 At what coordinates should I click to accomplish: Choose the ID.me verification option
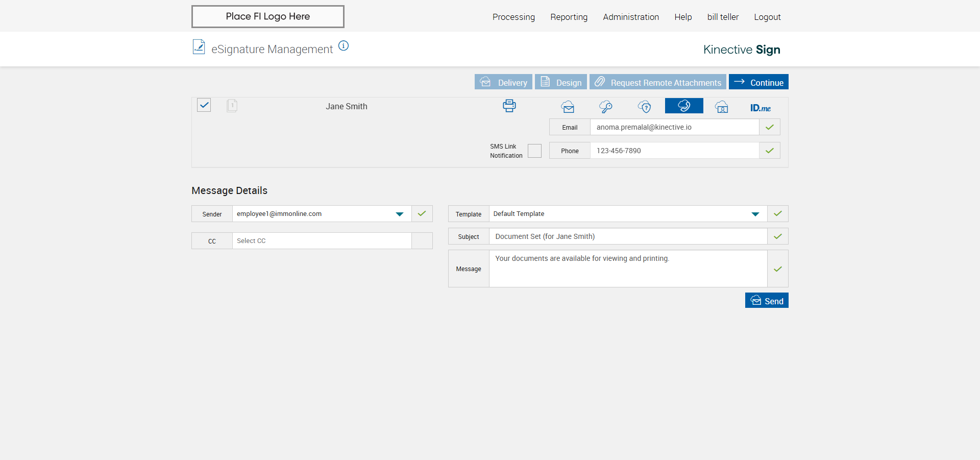point(760,108)
